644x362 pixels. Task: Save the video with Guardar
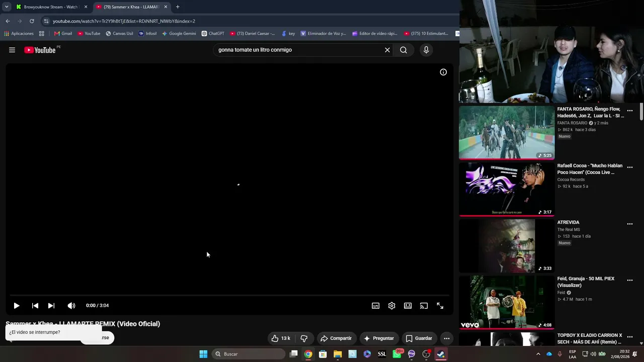419,338
